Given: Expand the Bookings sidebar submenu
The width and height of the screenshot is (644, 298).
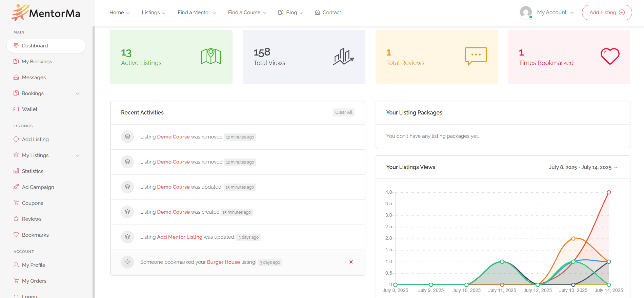Looking at the screenshot, I should click(77, 93).
